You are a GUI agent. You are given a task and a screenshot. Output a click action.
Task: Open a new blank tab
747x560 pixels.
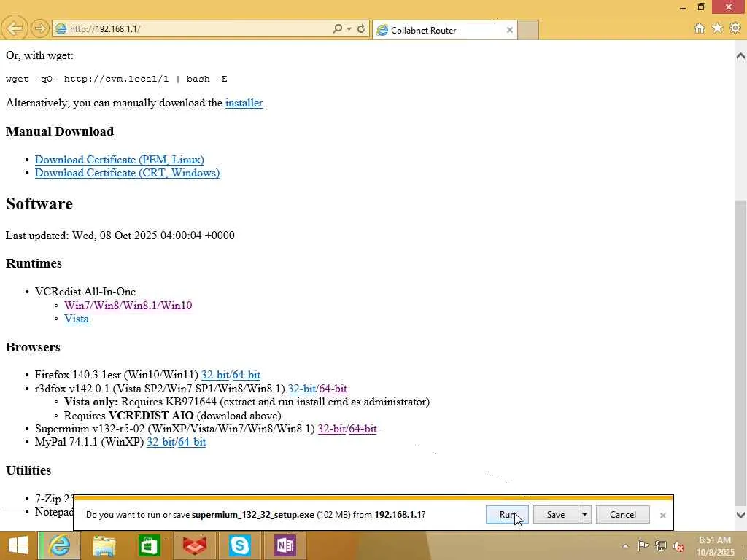coord(528,30)
